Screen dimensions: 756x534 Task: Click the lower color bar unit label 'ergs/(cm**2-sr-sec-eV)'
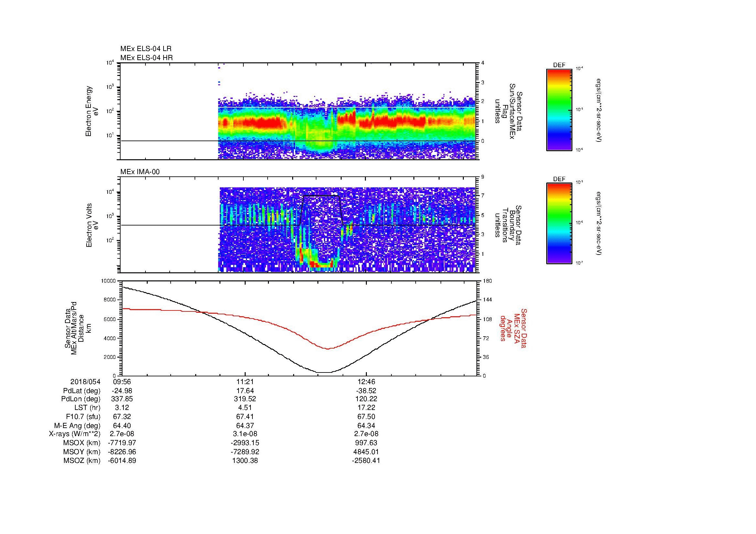[x=599, y=224]
